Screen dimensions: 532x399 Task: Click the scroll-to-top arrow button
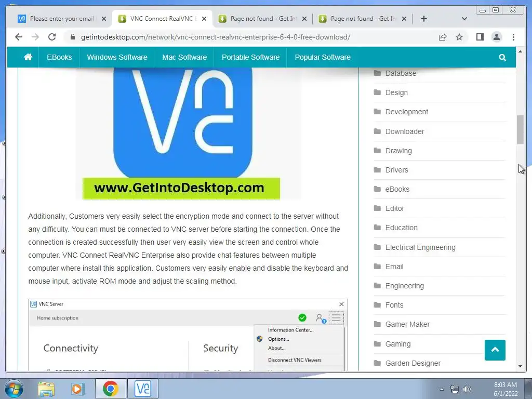495,350
